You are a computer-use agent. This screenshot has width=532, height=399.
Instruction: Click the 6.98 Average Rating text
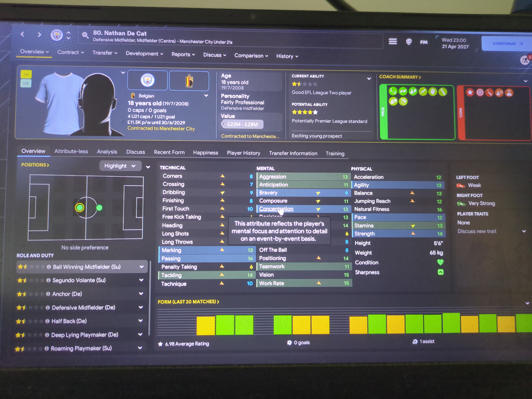coord(187,344)
